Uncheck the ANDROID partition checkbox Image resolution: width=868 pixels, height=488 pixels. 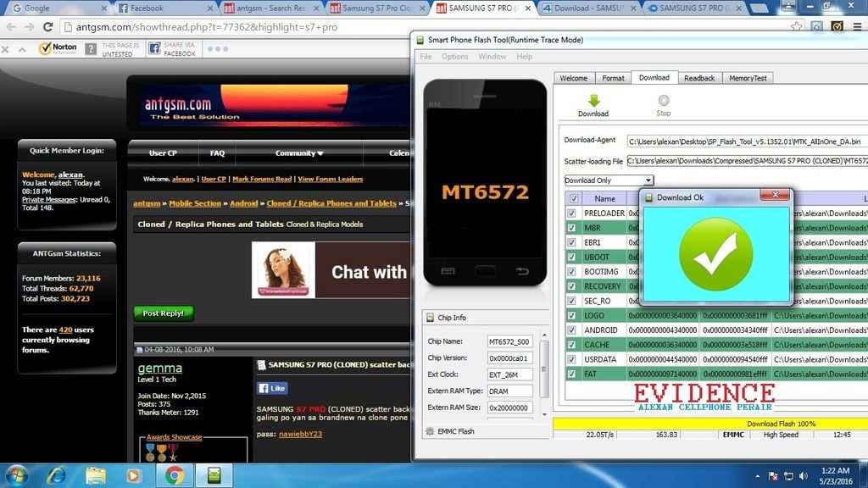(571, 330)
